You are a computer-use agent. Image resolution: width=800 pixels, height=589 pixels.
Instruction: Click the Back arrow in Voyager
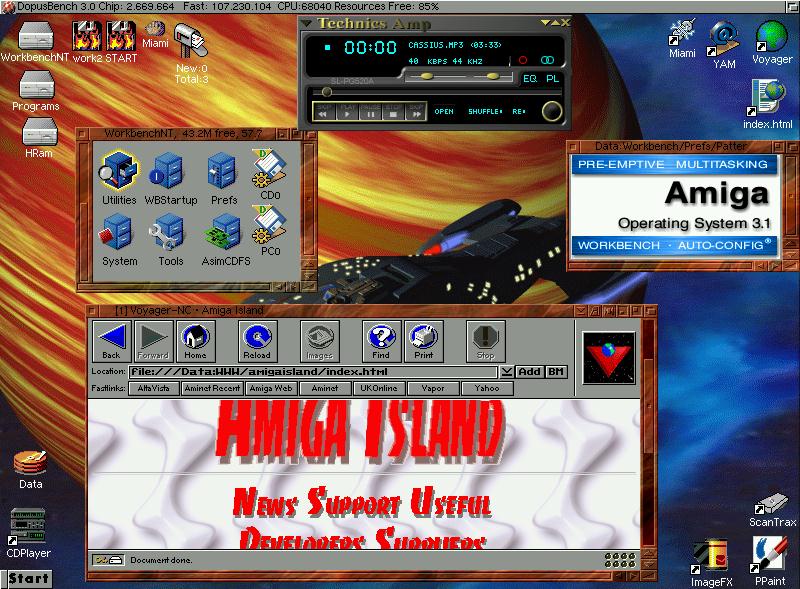click(x=111, y=341)
